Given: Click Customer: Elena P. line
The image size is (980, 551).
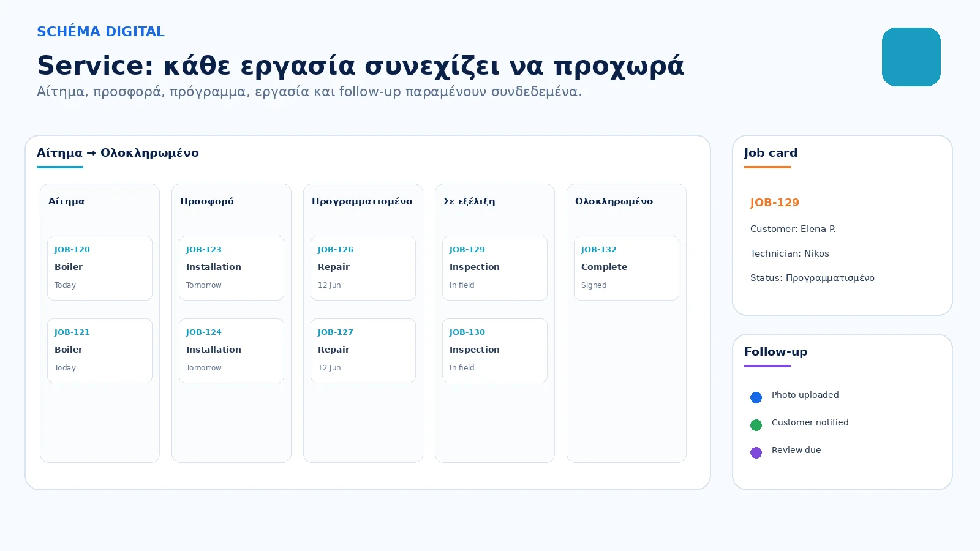Looking at the screenshot, I should (793, 229).
